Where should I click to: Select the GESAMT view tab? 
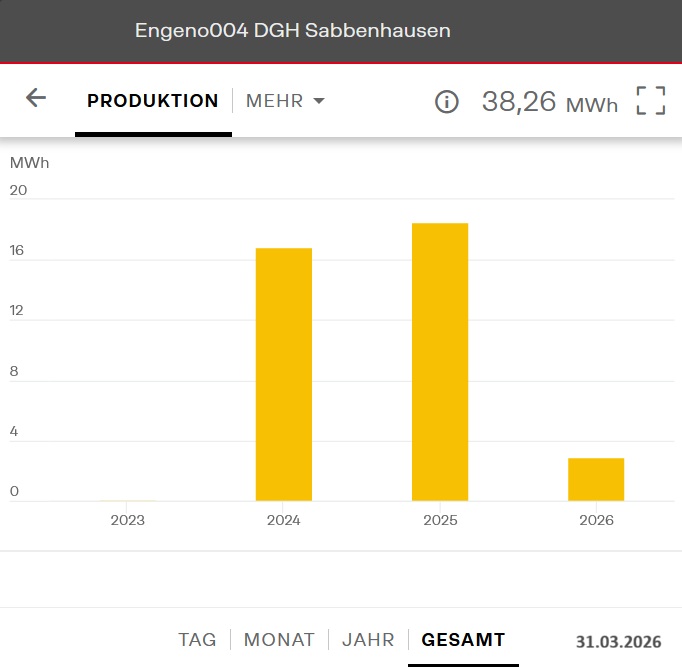click(x=463, y=640)
